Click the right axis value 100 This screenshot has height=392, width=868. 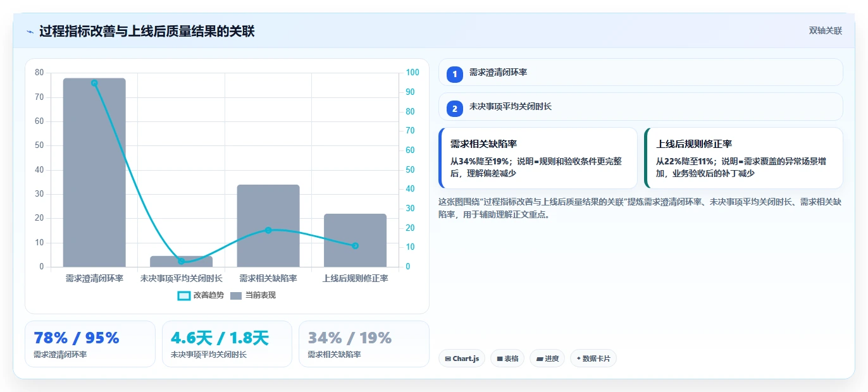412,73
